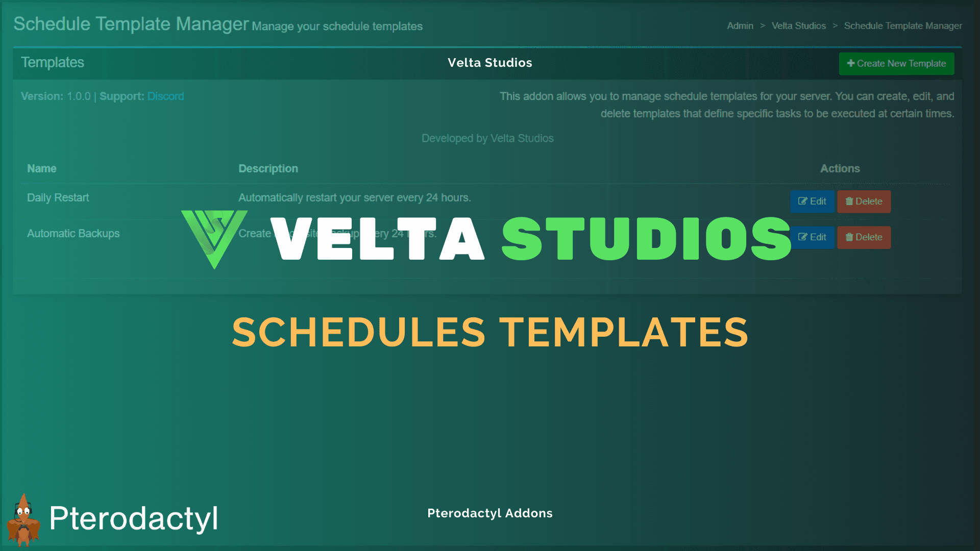Select the Admin breadcrumb menu item
Screen dimensions: 980x551
[x=739, y=26]
